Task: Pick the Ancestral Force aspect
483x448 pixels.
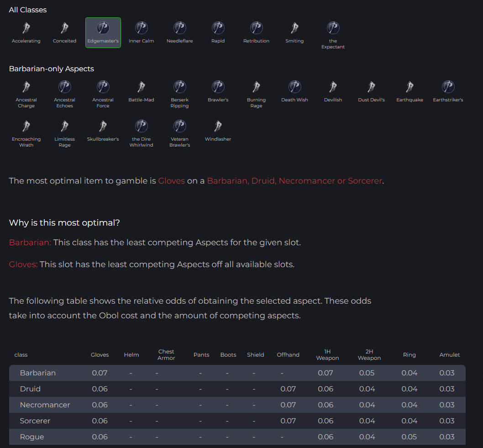Action: click(103, 87)
